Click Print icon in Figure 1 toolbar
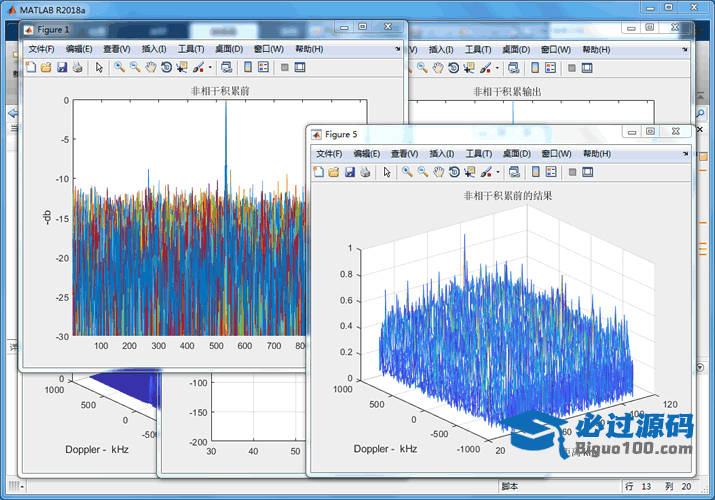Viewport: 715px width, 500px height. [77, 67]
